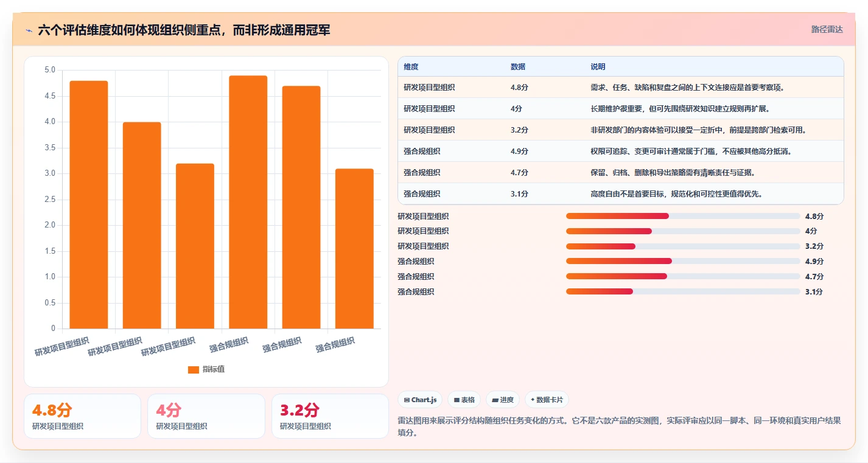Open the red 3.2分 data card
Screen dimensions: 868x463
pos(330,416)
